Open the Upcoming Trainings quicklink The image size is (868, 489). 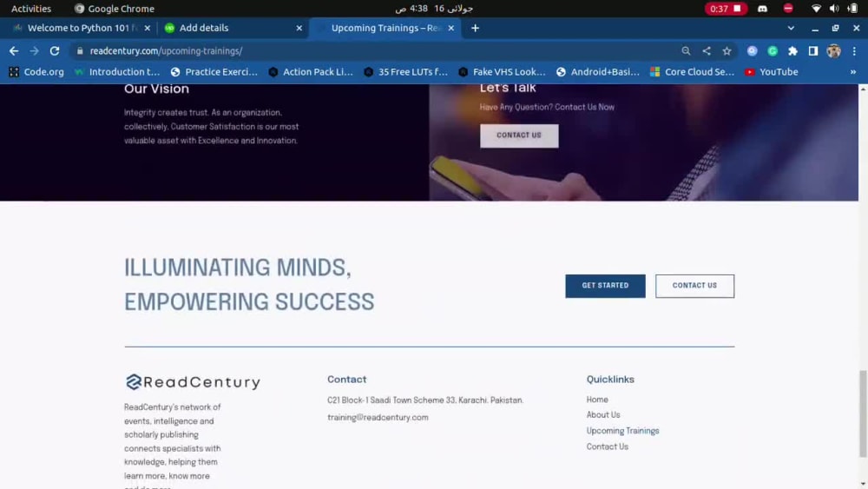622,431
